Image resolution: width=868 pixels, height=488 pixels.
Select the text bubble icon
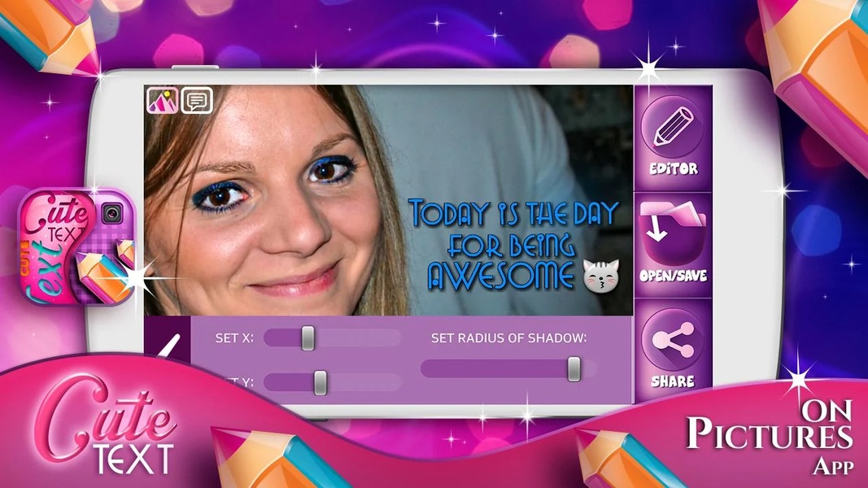pyautogui.click(x=197, y=100)
